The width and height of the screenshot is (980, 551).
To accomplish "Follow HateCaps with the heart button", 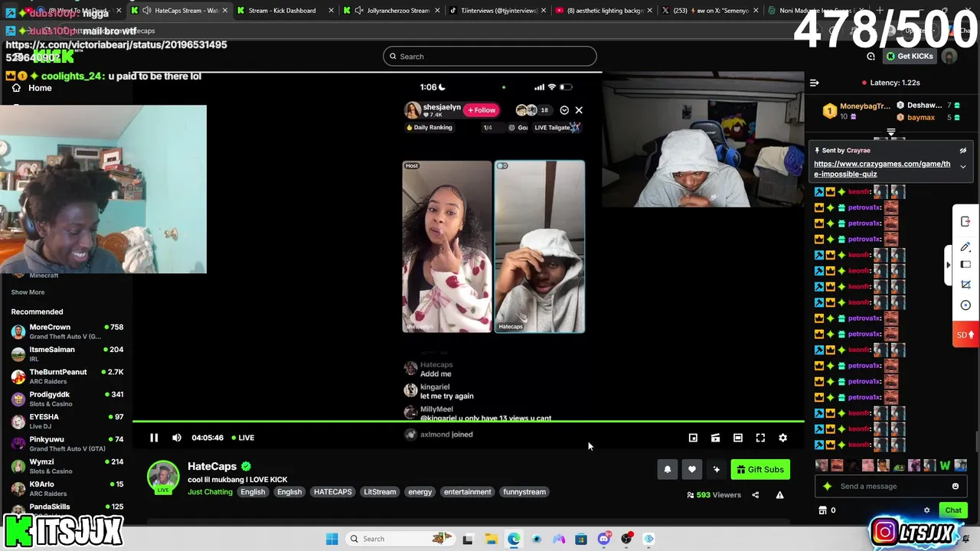I will [x=692, y=470].
